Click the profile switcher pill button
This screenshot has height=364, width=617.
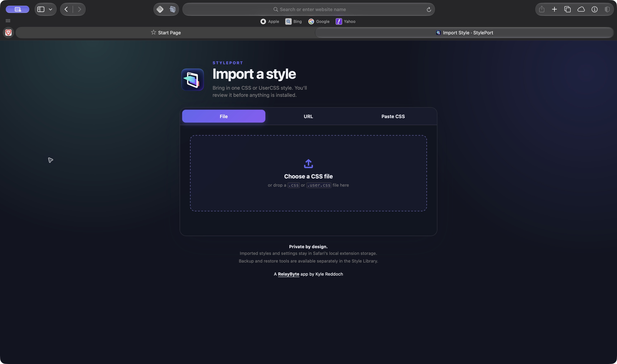17,9
